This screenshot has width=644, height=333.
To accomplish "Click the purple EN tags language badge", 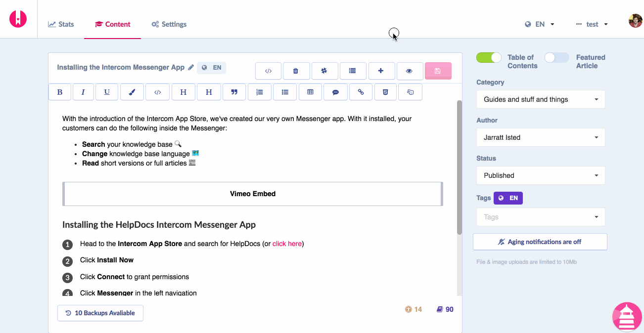I will (508, 198).
